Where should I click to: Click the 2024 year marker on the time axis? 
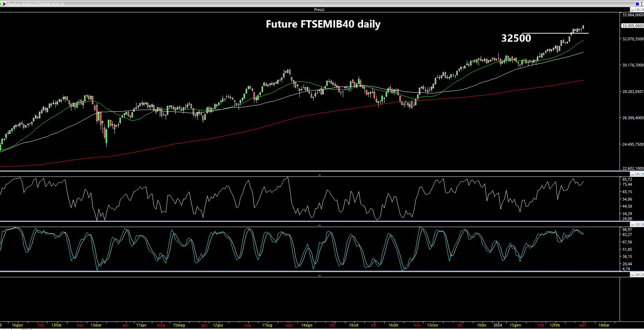pyautogui.click(x=498, y=325)
